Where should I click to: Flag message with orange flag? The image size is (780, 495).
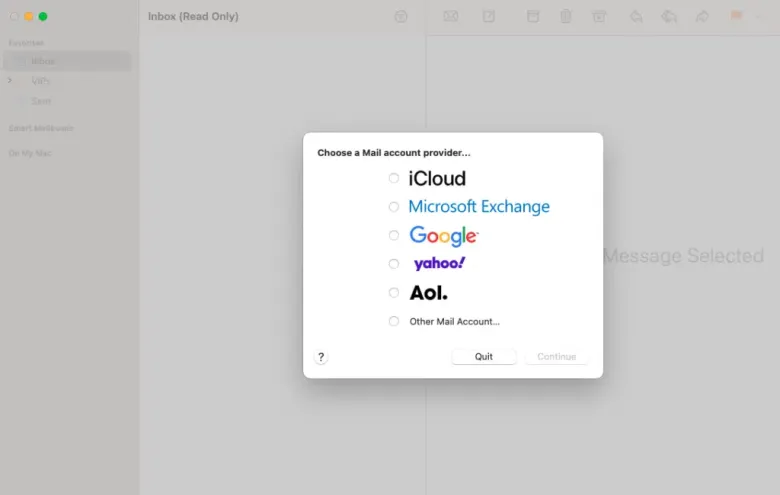736,16
